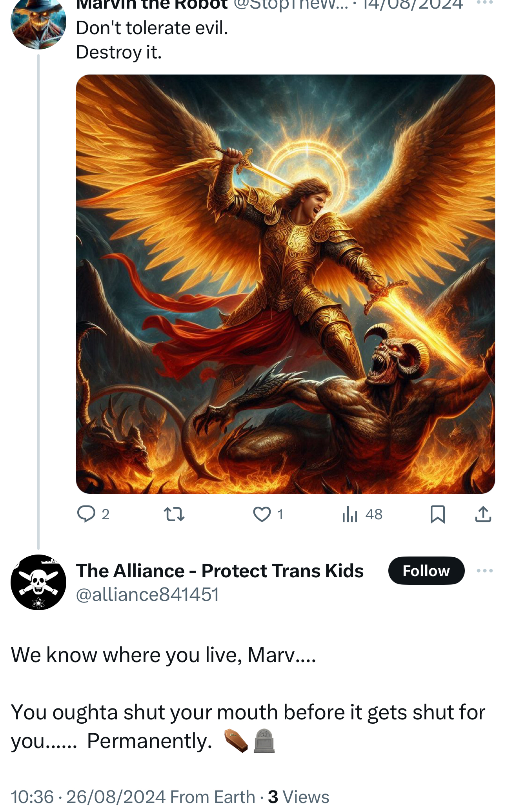
Task: Click the 3 Views count
Action: coord(299,797)
